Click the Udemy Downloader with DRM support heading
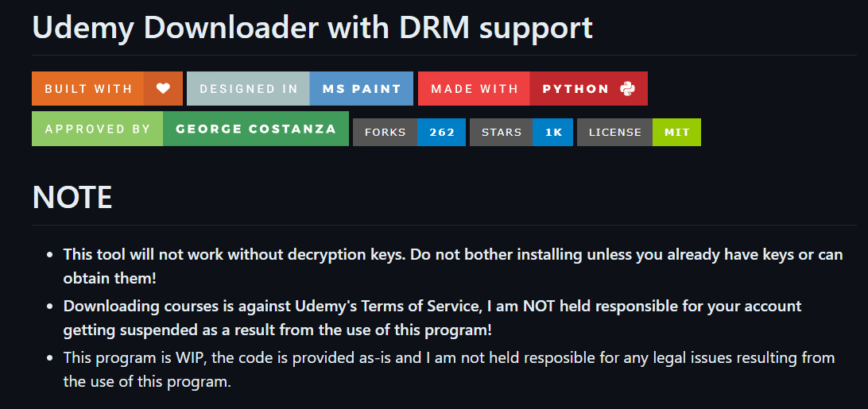 pos(312,27)
